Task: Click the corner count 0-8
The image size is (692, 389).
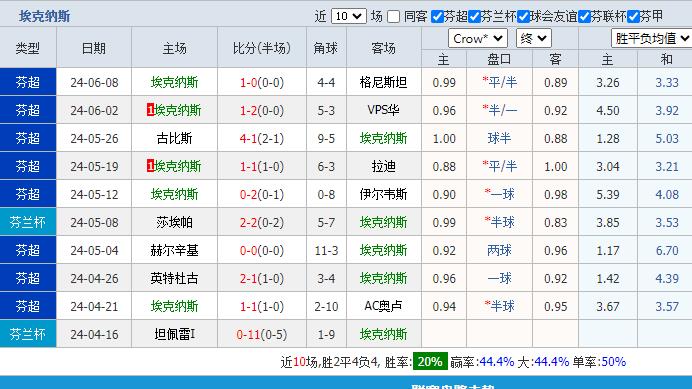Action: coord(326,194)
